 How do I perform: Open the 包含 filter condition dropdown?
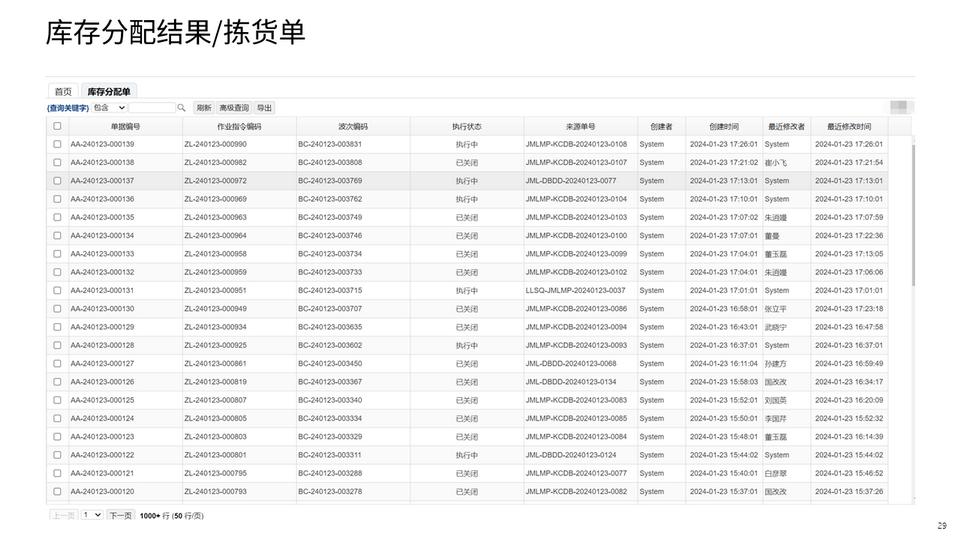point(109,108)
